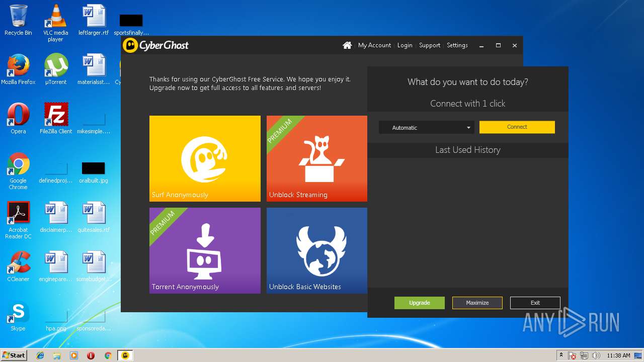Open materialsst... document on desktop
Screen dimensions: 644x362
click(94, 69)
